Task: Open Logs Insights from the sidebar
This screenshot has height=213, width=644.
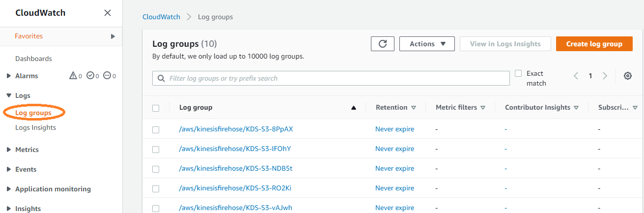Action: 35,127
